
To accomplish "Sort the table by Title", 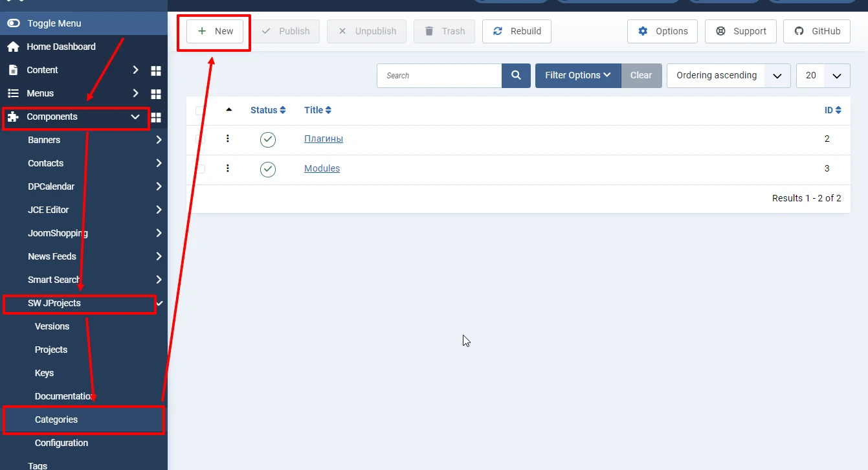I will click(x=318, y=110).
